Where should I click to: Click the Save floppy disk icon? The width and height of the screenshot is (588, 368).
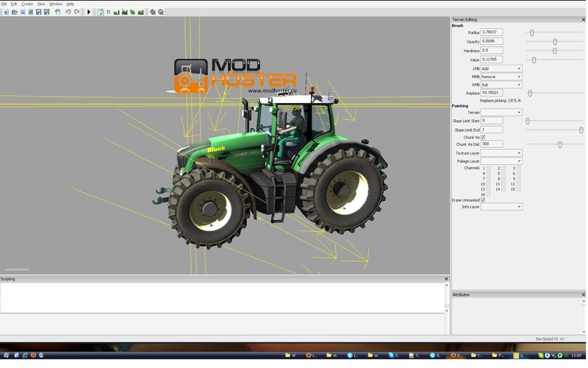coord(39,12)
